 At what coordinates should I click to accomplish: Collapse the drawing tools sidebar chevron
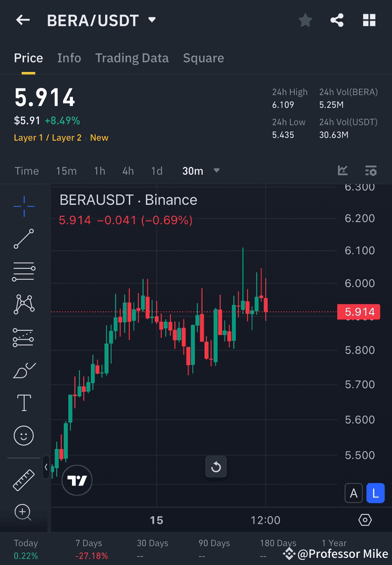tap(46, 467)
